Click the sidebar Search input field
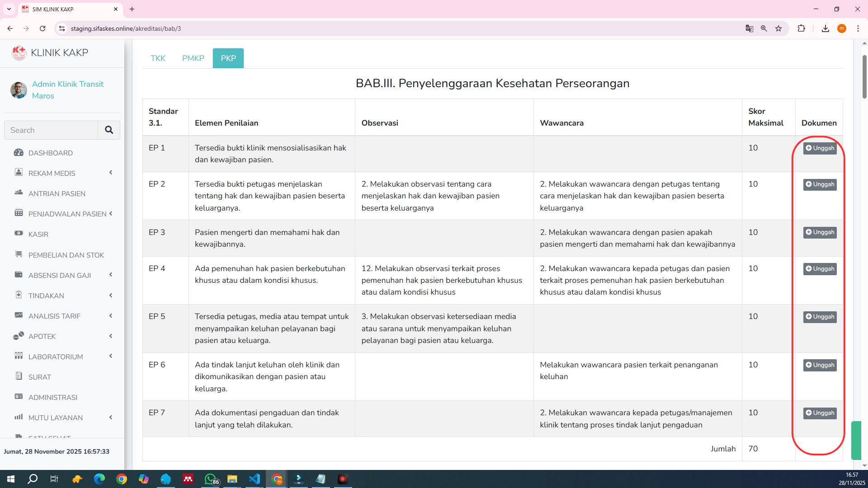The width and height of the screenshot is (868, 488). coord(51,130)
